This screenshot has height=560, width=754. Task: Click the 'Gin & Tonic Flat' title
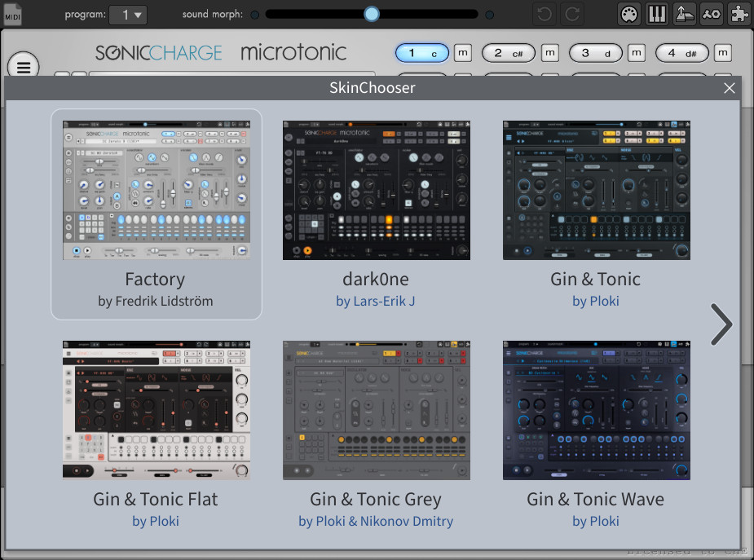click(156, 500)
